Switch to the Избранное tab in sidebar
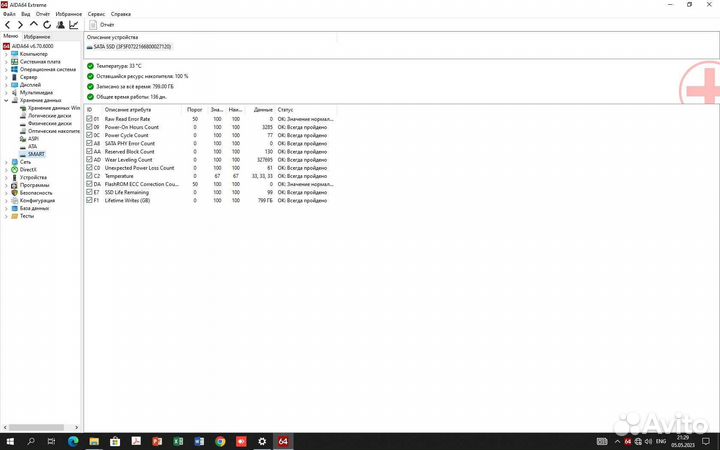Screen dimensions: 720x450 [37, 36]
